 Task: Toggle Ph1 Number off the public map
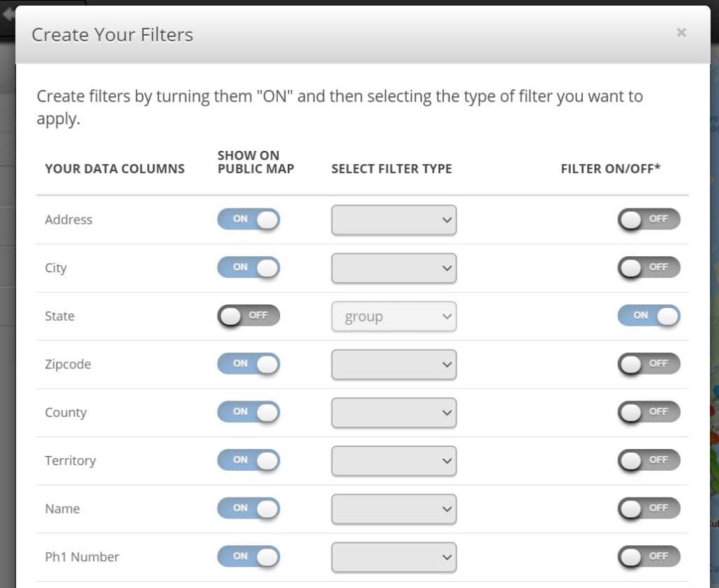pyautogui.click(x=249, y=556)
